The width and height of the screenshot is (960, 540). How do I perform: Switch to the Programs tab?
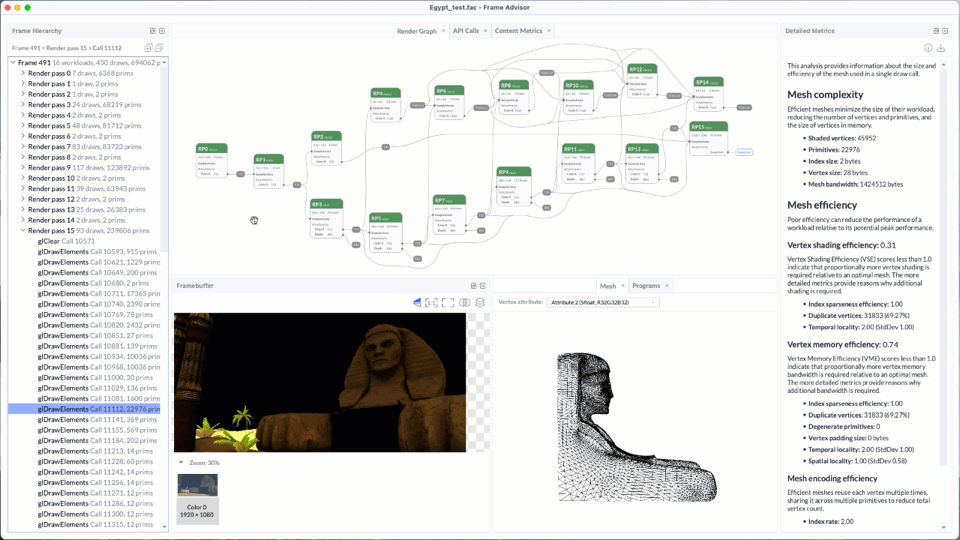(645, 286)
